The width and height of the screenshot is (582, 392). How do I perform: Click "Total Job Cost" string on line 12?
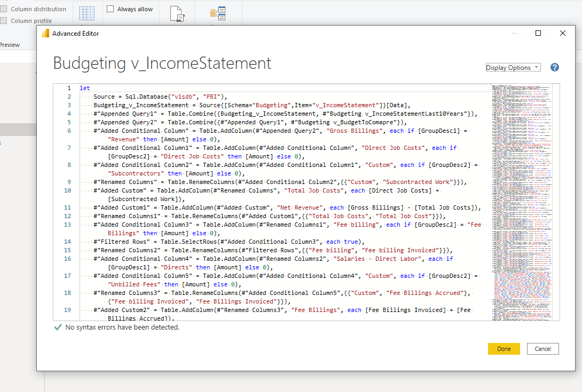coord(404,216)
